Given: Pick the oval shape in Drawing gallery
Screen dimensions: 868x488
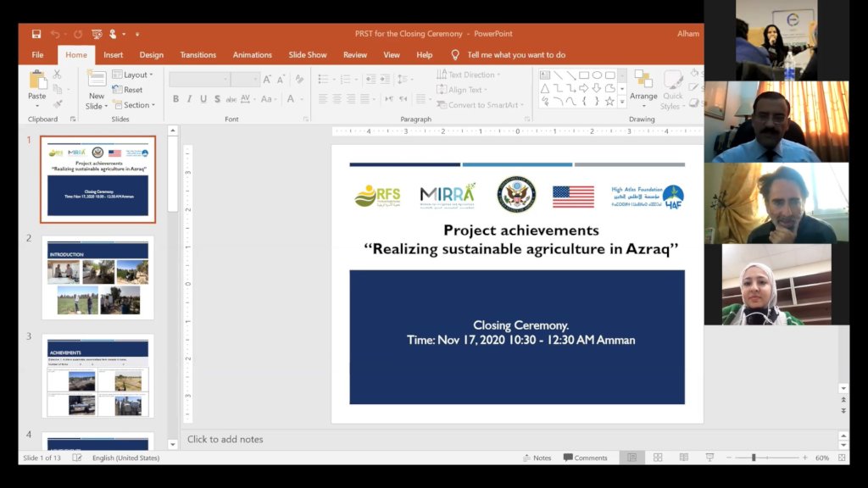Looking at the screenshot, I should point(597,75).
